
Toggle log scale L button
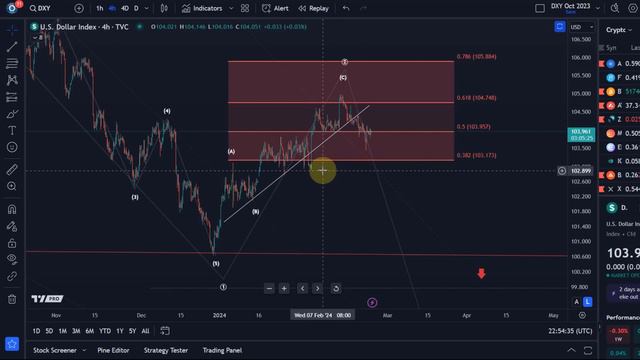click(x=587, y=302)
